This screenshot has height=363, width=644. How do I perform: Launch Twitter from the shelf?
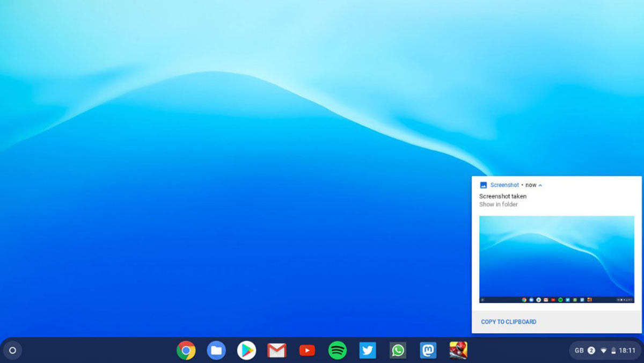(368, 350)
